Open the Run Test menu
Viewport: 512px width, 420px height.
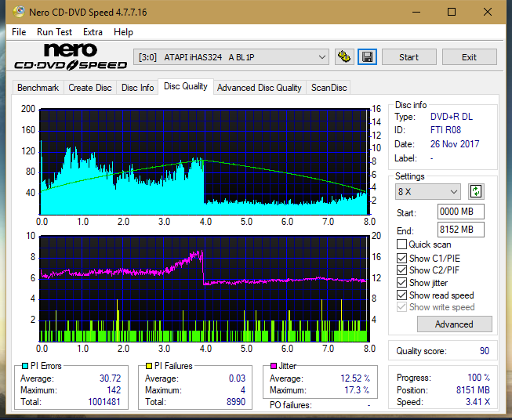tap(54, 32)
